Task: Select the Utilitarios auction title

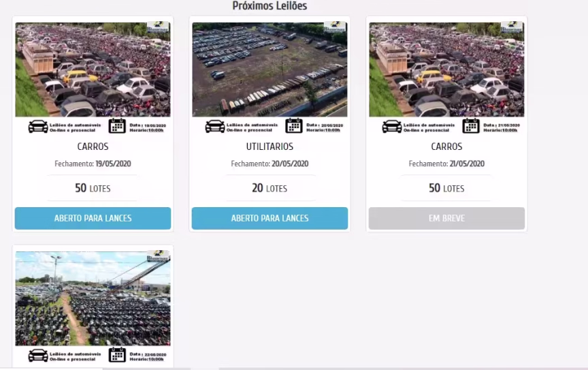Action: coord(269,147)
